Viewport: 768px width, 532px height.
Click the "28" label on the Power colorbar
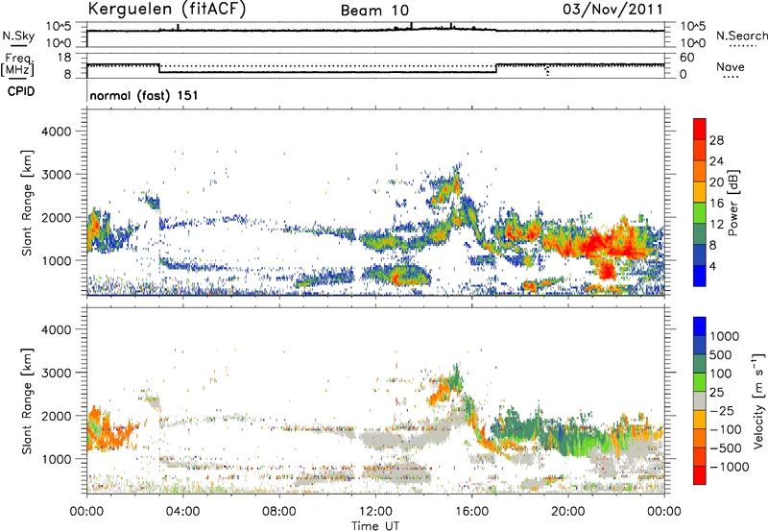[x=716, y=140]
